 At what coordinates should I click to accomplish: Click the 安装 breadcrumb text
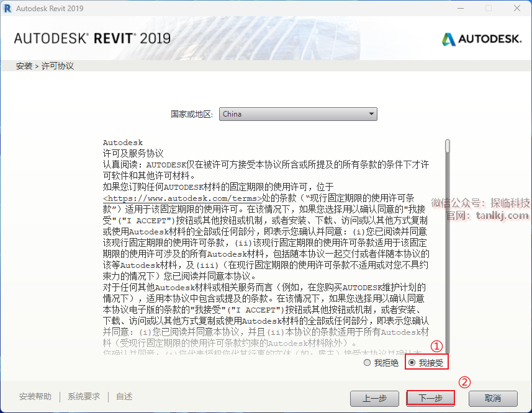pyautogui.click(x=24, y=66)
